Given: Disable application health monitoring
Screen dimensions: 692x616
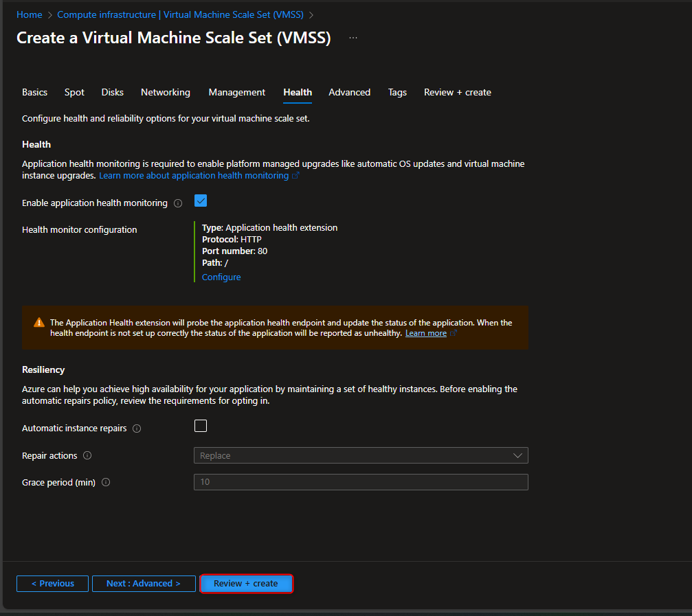Looking at the screenshot, I should (201, 201).
